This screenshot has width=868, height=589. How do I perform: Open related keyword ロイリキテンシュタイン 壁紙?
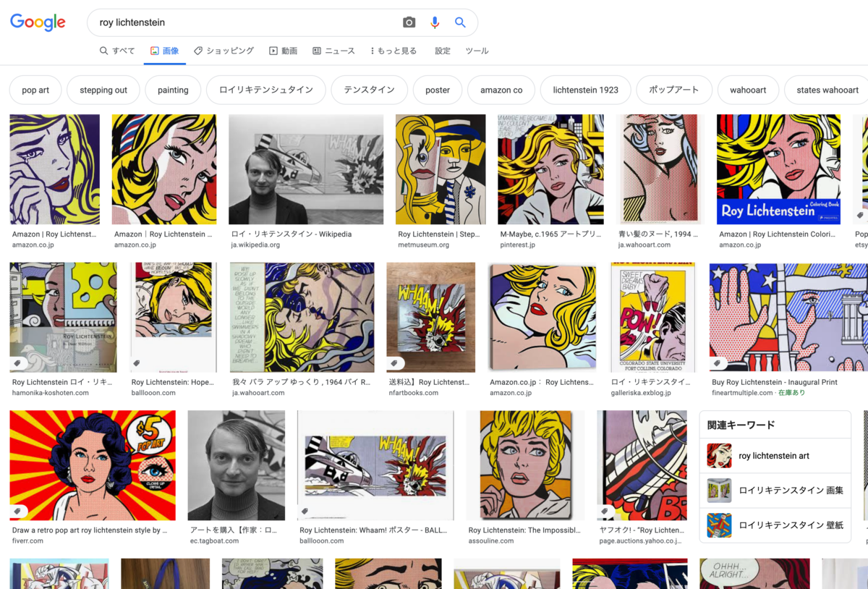[x=775, y=525]
